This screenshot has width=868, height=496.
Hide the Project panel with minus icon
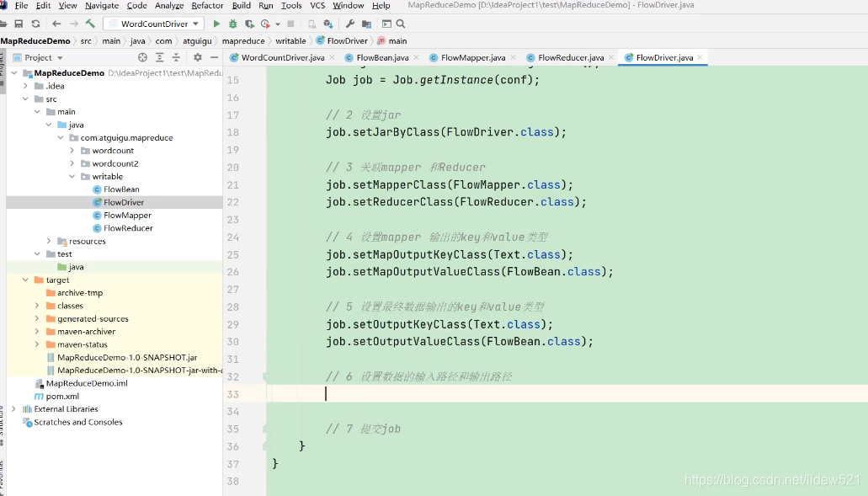[x=214, y=57]
